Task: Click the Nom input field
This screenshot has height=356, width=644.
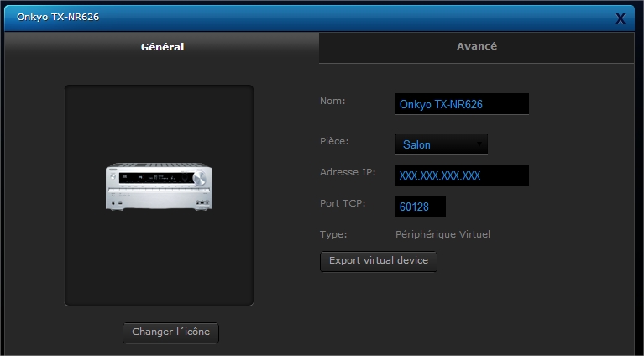Action: pos(462,104)
